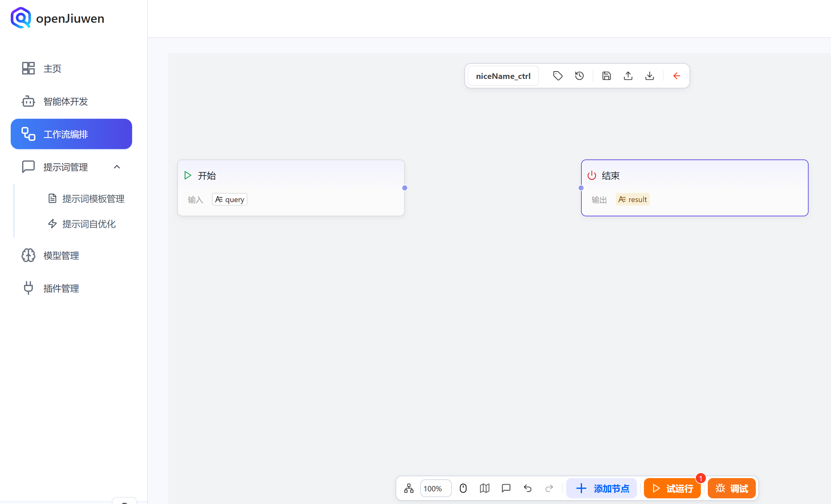Collapse the 提示词管理 chevron

coord(117,167)
